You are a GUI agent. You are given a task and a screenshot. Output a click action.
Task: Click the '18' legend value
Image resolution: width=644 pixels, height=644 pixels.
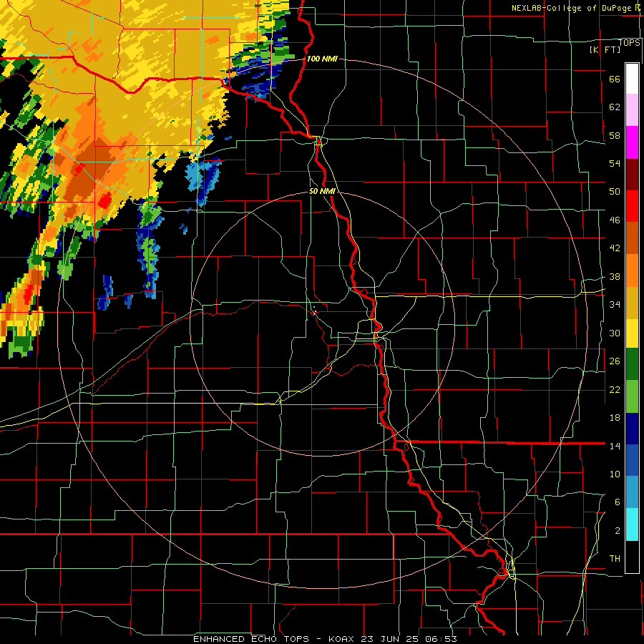615,418
